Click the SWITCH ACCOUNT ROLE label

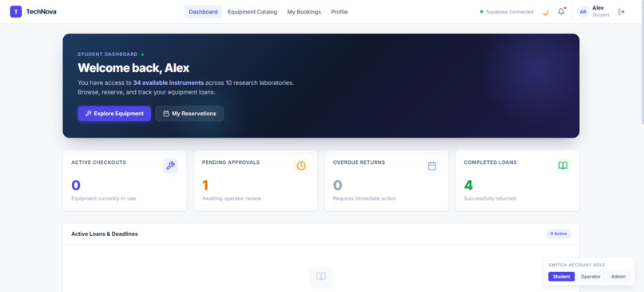pos(577,266)
